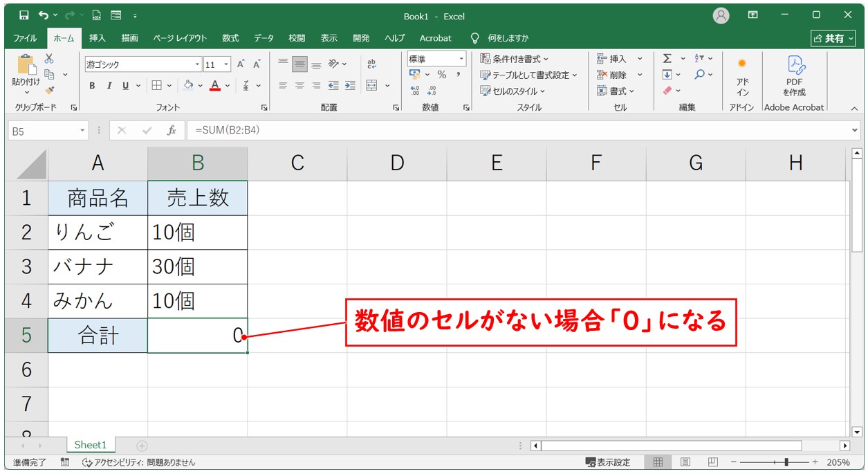Click the Increase Font Size icon
Screen dimensions: 868x474
click(241, 64)
